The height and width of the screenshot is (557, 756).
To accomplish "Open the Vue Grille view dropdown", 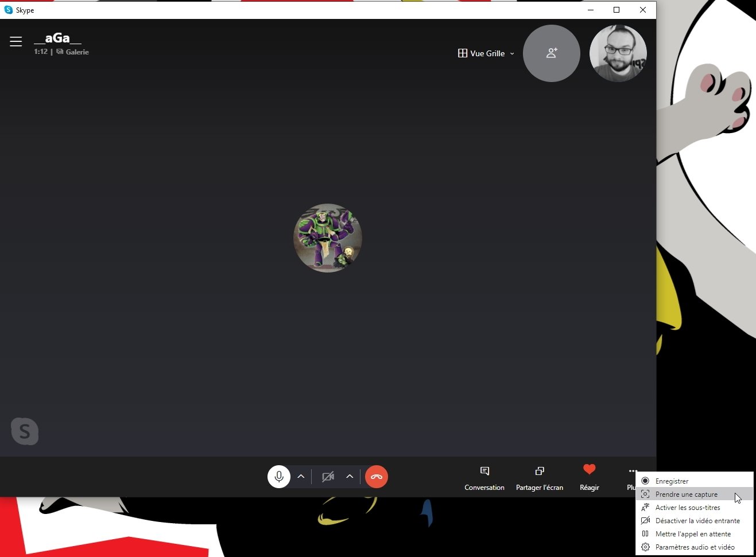I will point(485,53).
